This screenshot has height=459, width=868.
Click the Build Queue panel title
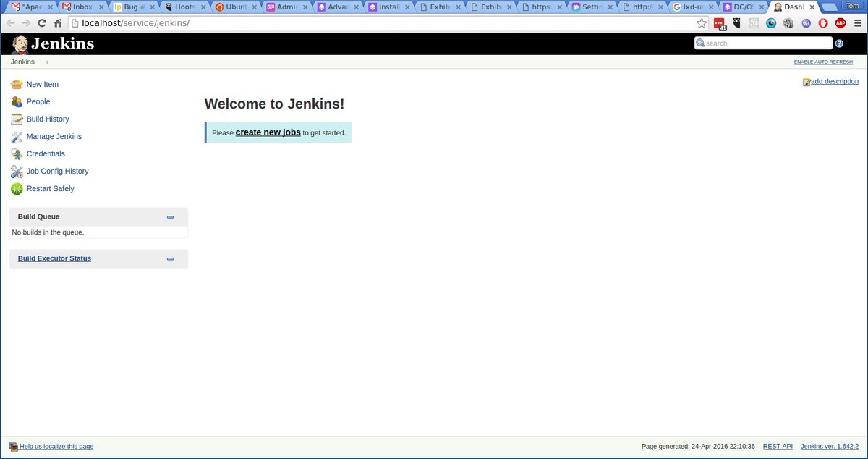tap(39, 216)
